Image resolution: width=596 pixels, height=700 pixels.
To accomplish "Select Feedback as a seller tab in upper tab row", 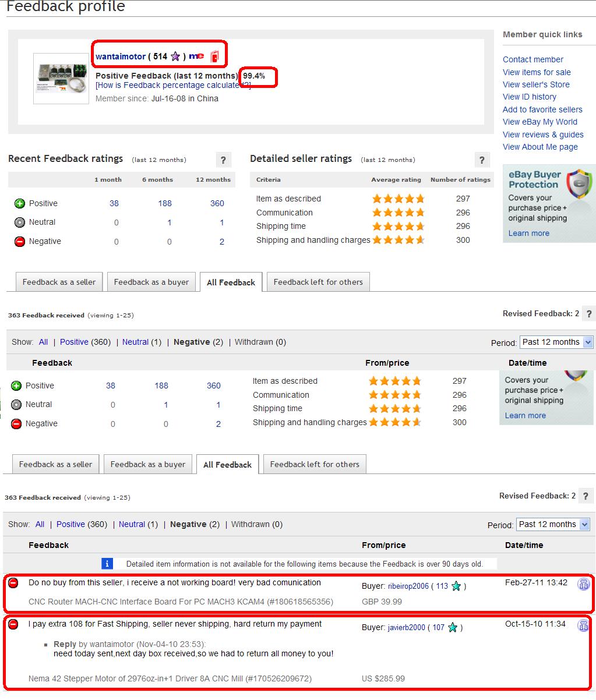I will point(59,282).
